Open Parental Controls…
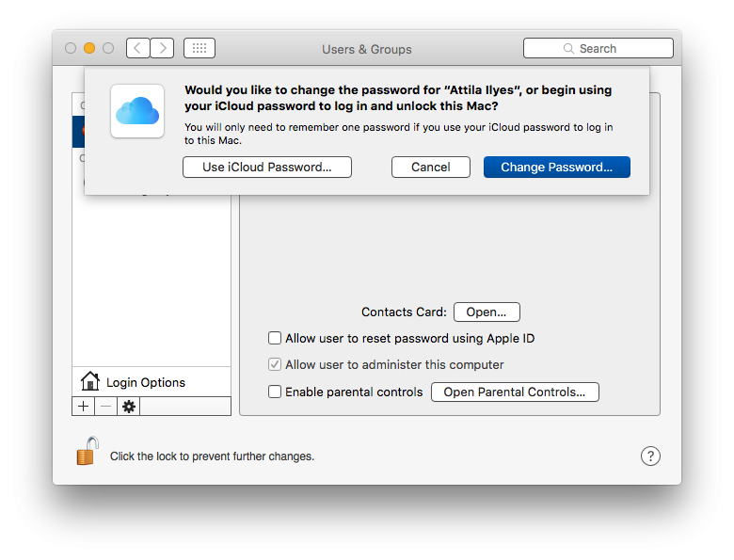Viewport: 734px width, 560px height. (x=515, y=392)
